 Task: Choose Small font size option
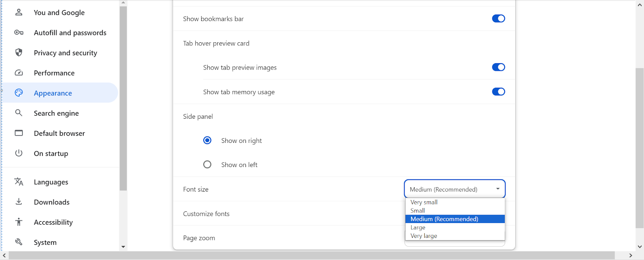455,210
